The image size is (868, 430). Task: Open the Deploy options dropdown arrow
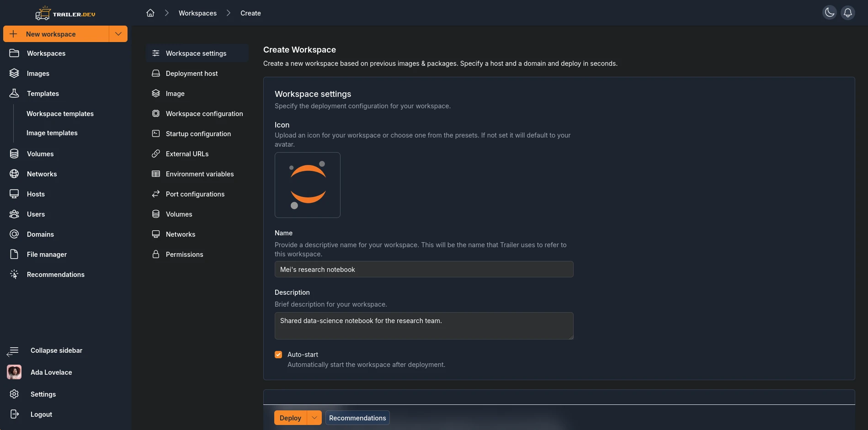tap(314, 418)
